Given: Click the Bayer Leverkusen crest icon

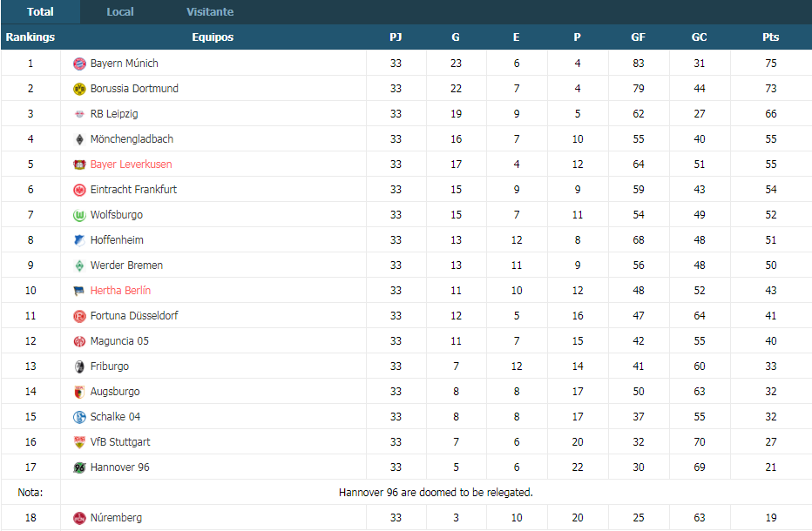Looking at the screenshot, I should (79, 165).
